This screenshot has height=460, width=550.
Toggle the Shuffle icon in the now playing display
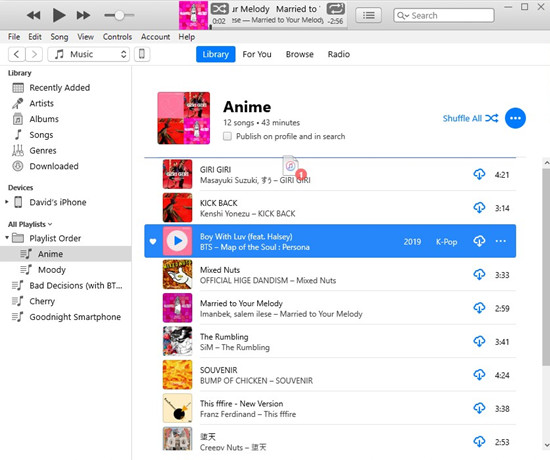220,8
